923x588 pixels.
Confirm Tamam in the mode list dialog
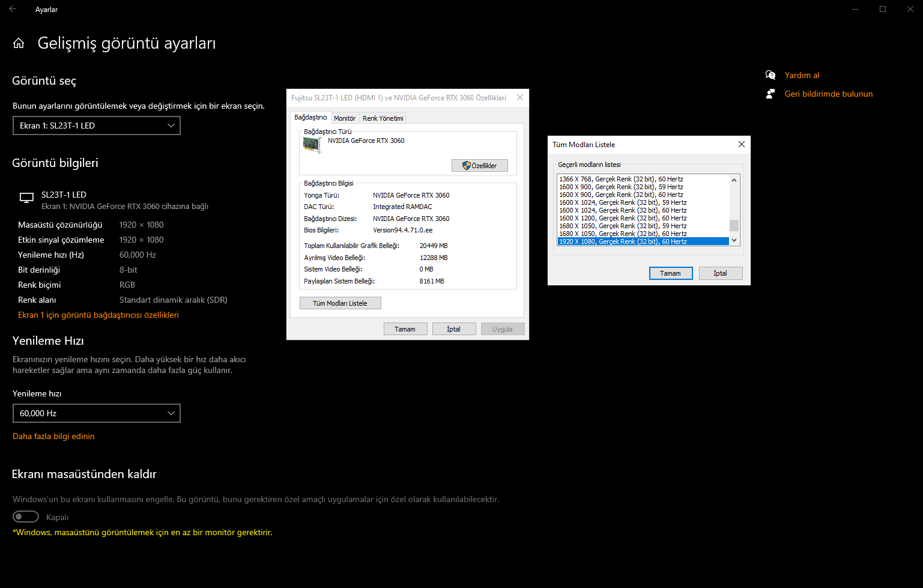(x=671, y=273)
